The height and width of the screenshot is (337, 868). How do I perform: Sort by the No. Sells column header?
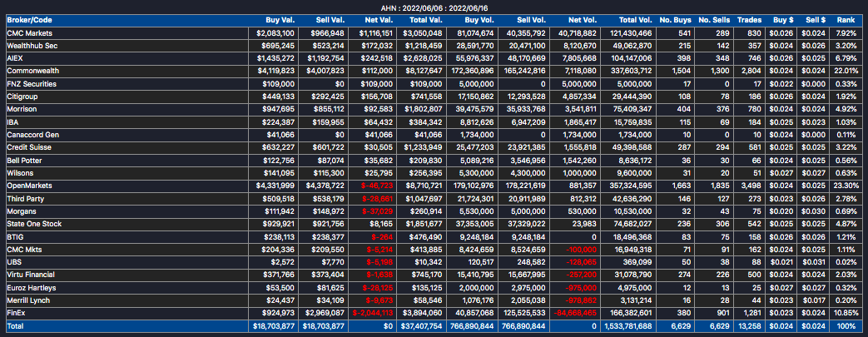(x=714, y=19)
